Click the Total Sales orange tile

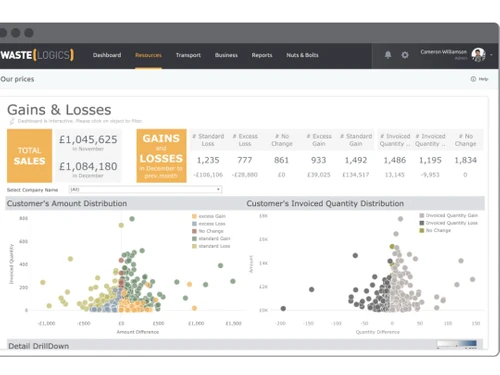(29, 156)
